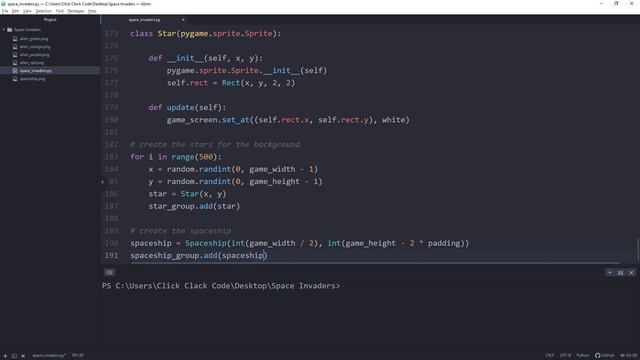Click the 'class Star' definition text
Image resolution: width=640 pixels, height=360 pixels.
tap(206, 33)
